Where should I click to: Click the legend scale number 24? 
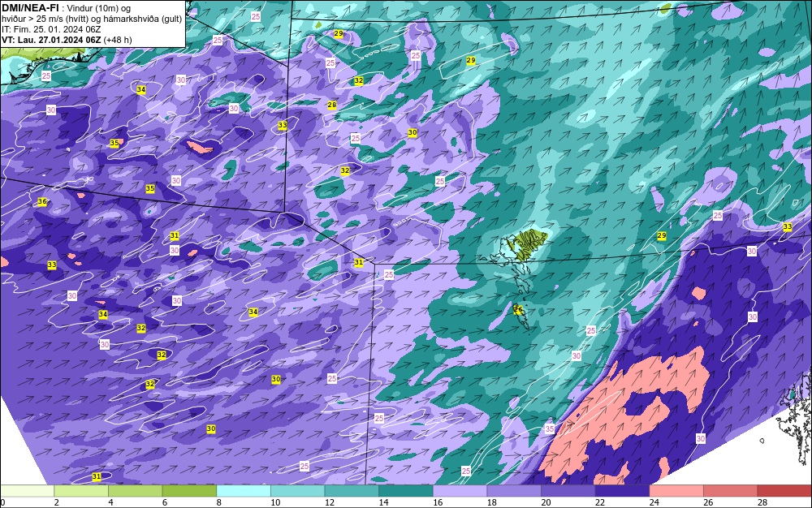[654, 502]
